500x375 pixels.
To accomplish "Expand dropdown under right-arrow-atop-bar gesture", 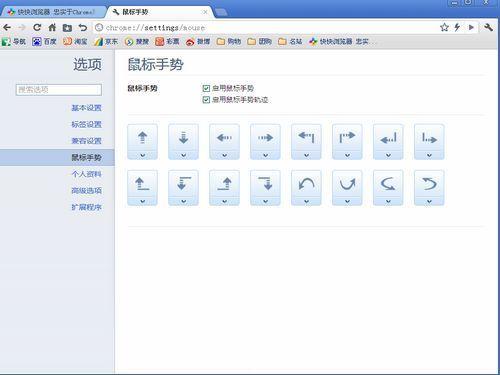I will coord(347,155).
